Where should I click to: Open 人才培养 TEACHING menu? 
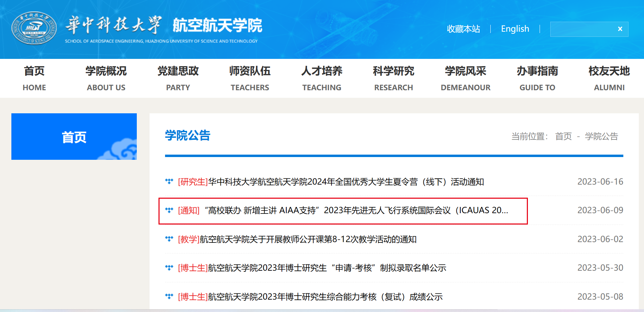[x=322, y=79]
